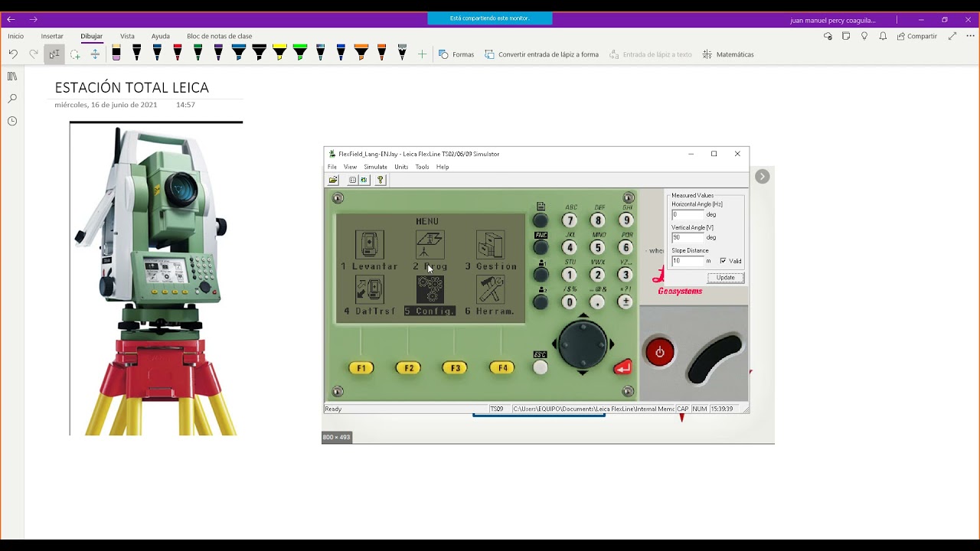The image size is (980, 551).
Task: Click the yellow F3 function key
Action: click(455, 368)
